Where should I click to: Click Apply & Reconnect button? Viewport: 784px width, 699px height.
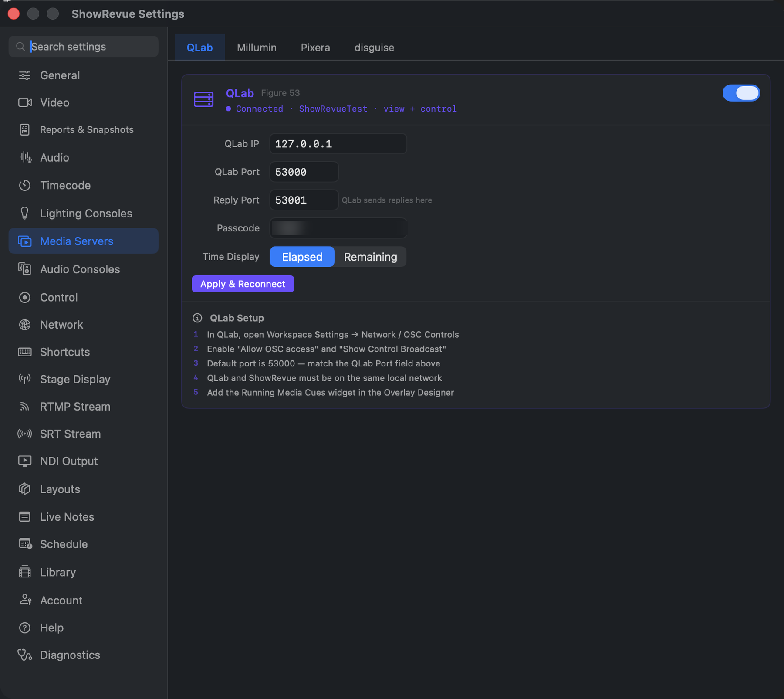[x=243, y=284]
